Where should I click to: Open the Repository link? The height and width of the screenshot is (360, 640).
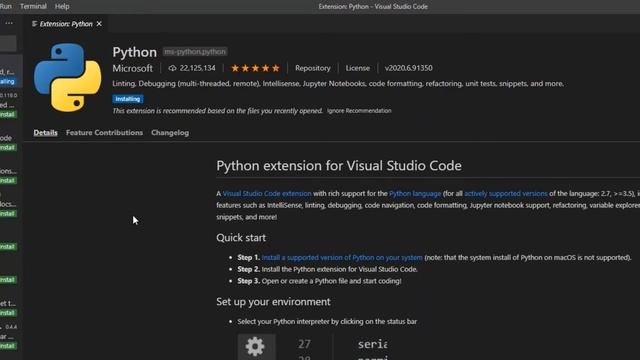pyautogui.click(x=313, y=68)
